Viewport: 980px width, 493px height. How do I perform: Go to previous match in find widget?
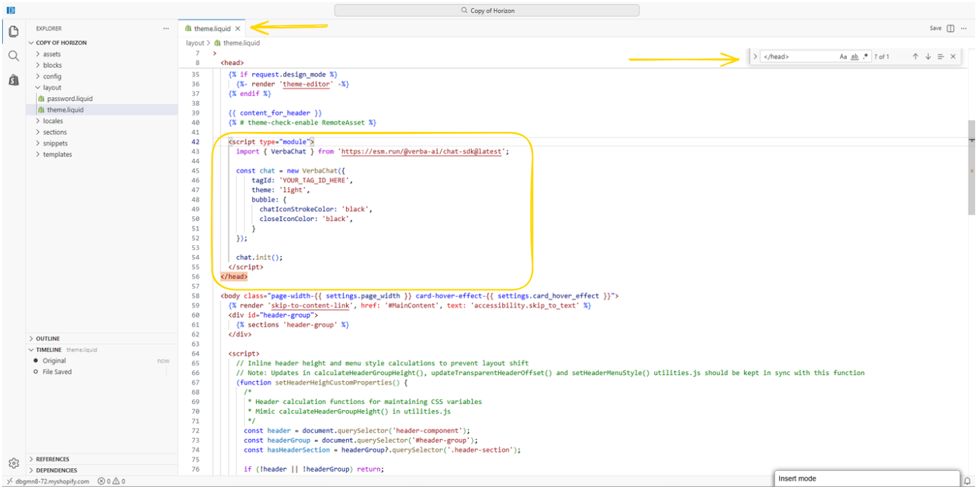(915, 57)
